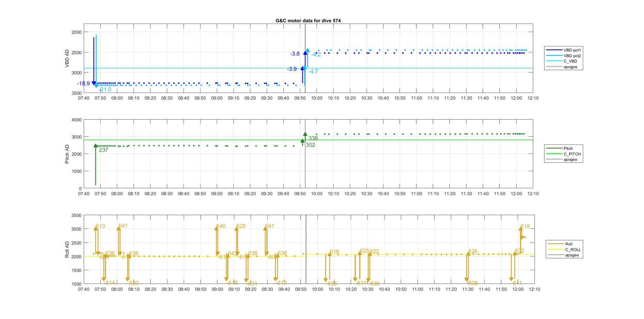Click the 'VBD AD' y-axis label

coord(68,58)
